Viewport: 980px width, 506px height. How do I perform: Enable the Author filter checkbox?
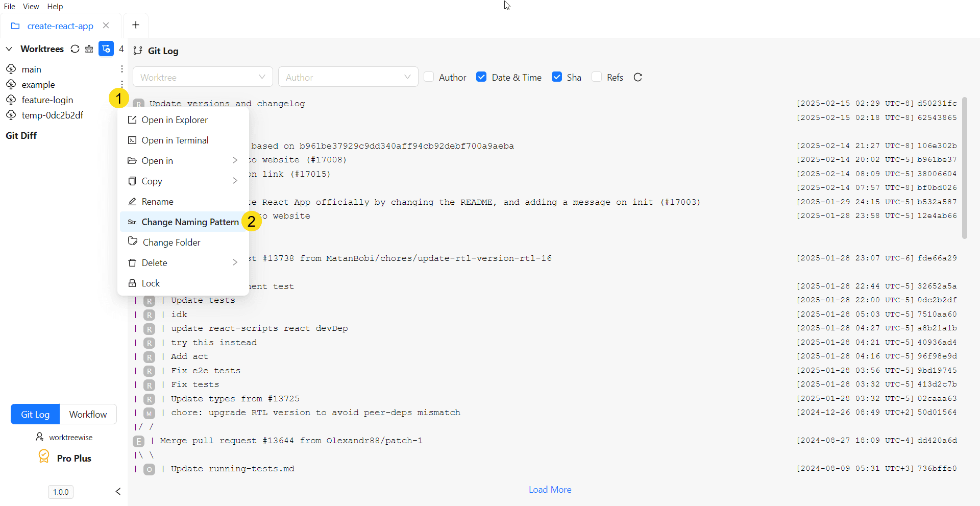coord(430,76)
